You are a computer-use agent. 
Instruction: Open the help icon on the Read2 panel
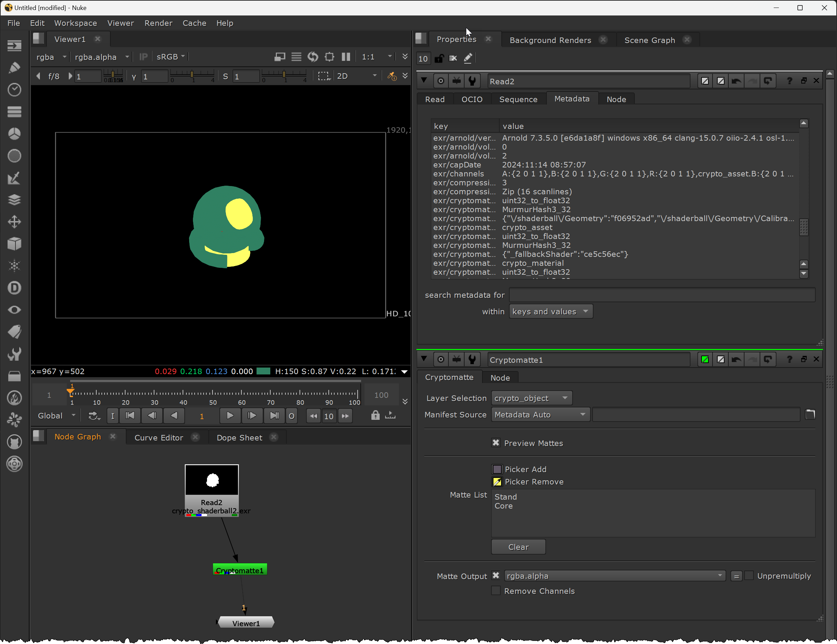789,81
